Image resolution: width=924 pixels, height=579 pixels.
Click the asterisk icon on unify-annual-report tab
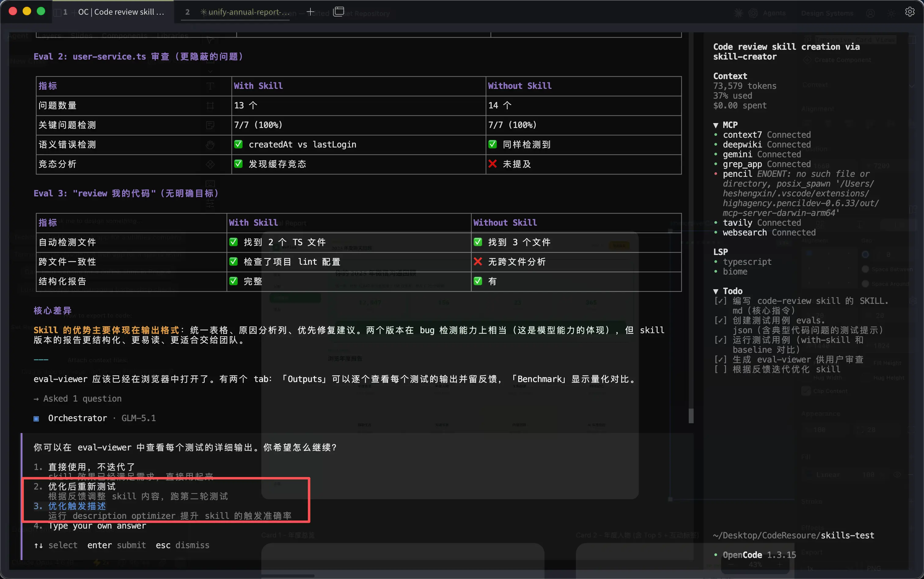coord(204,12)
